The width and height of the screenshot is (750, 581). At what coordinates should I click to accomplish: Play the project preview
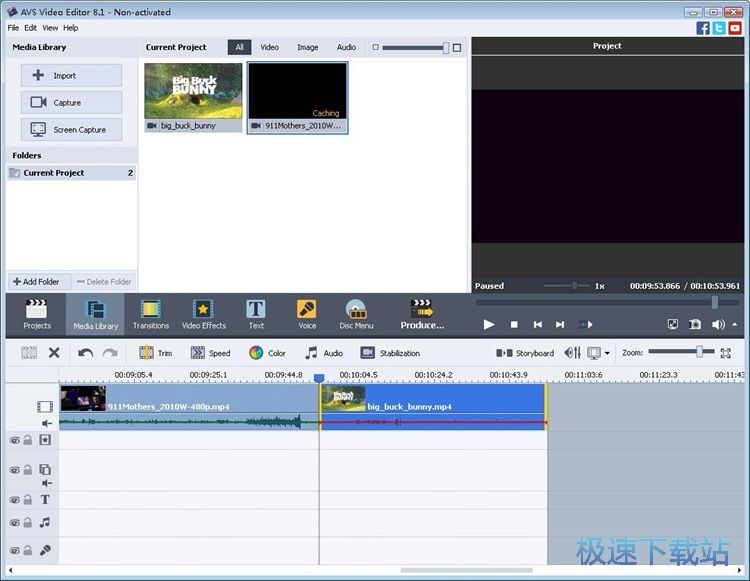pyautogui.click(x=488, y=324)
